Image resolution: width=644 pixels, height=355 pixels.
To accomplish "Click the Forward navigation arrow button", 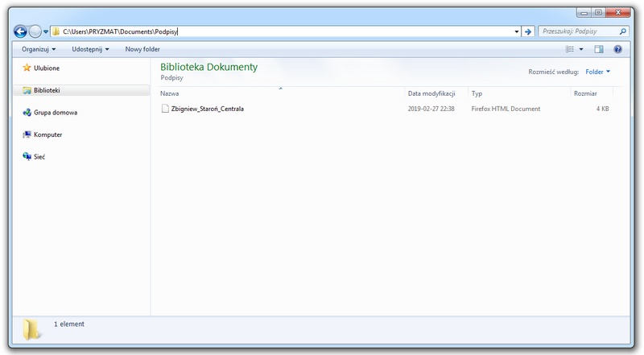I will point(35,31).
